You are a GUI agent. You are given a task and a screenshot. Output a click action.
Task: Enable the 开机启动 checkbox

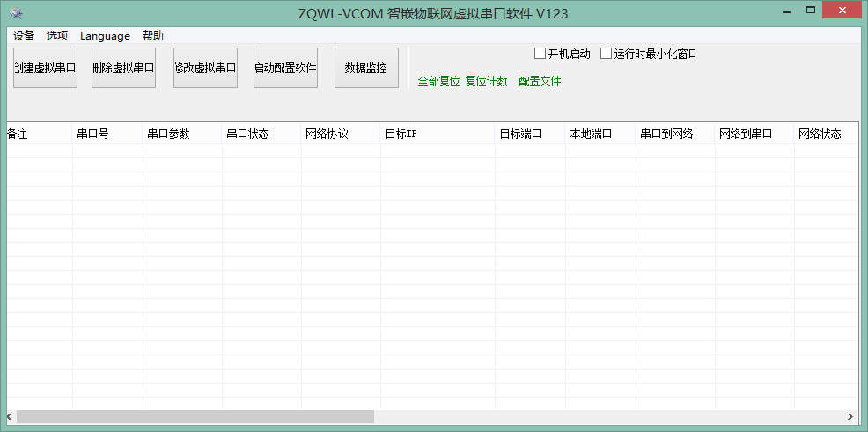[x=541, y=54]
